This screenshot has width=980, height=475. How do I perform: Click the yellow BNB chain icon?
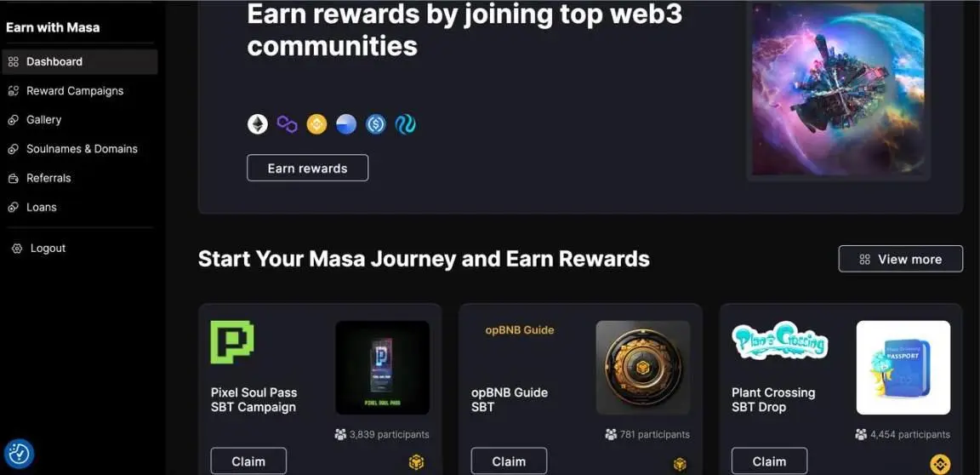tap(316, 124)
